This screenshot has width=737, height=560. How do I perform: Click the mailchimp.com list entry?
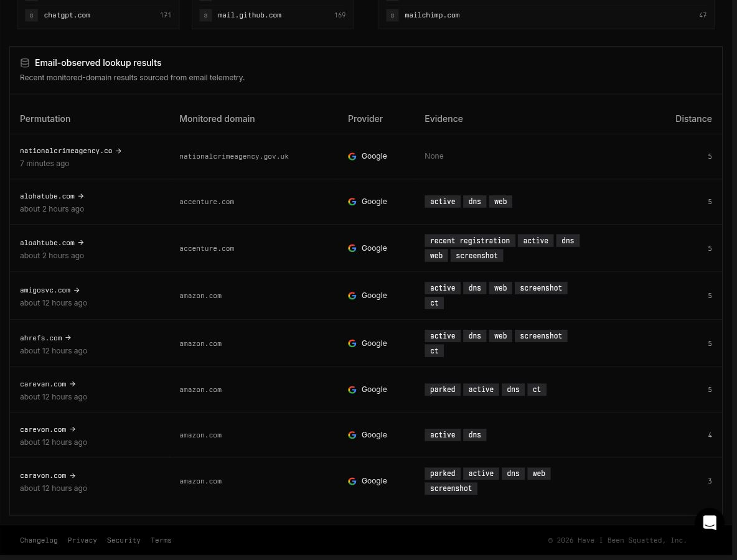(x=546, y=15)
